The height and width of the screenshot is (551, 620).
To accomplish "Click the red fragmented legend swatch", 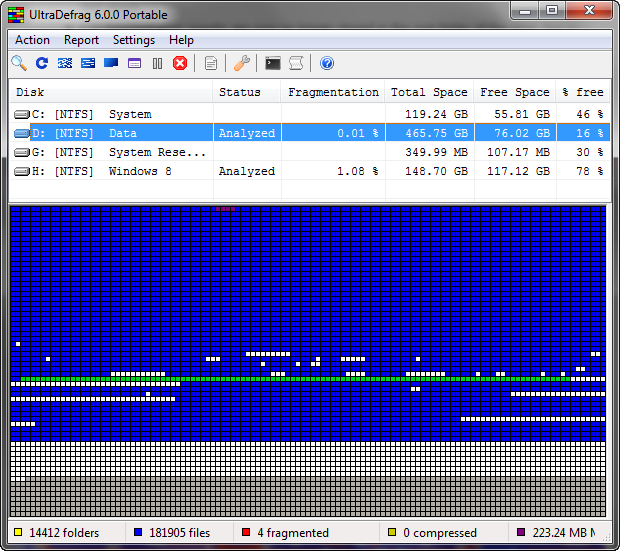I will coord(246,532).
